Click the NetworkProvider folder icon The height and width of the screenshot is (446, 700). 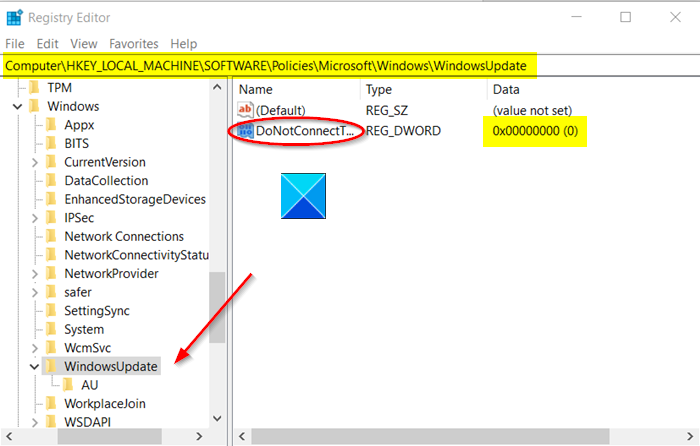tap(51, 273)
